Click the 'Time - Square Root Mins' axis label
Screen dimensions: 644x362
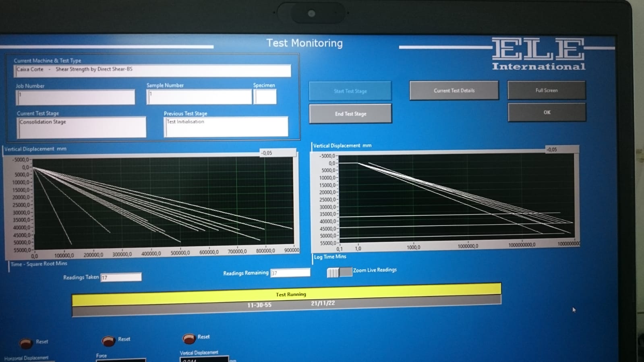pos(39,264)
